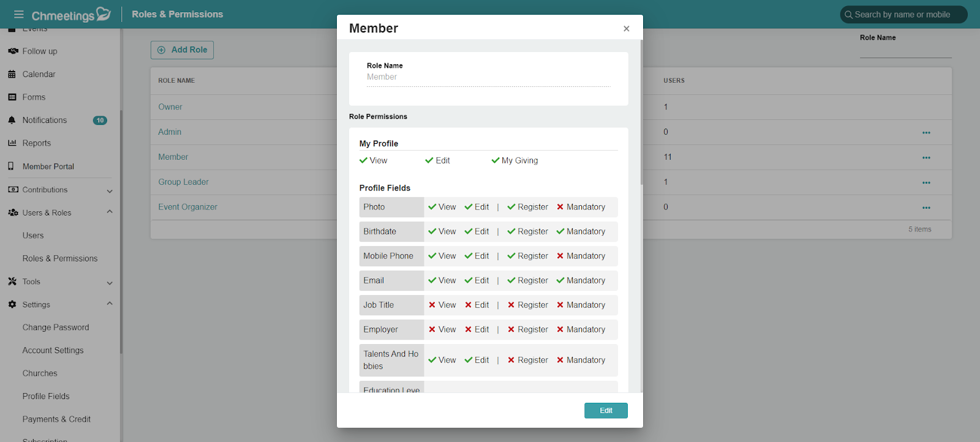Screen dimensions: 980x442
Task: Collapse the Users & Roles section
Action: (x=110, y=212)
